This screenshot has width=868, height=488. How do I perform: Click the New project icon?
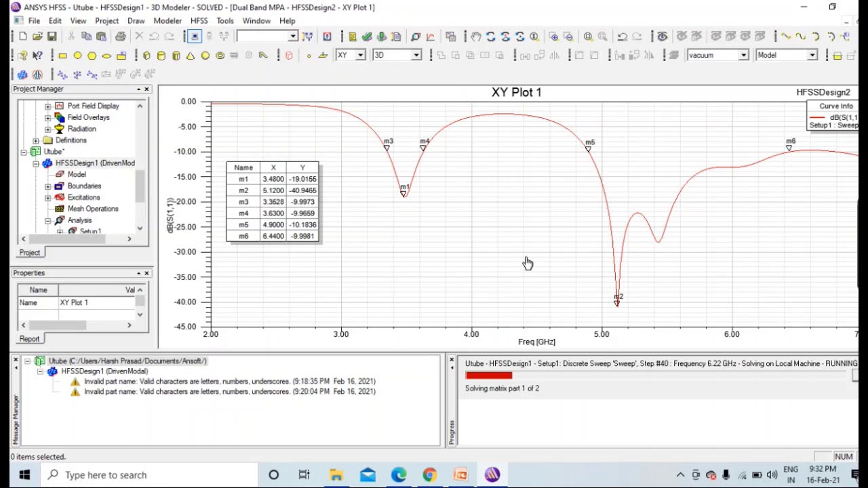(x=23, y=37)
